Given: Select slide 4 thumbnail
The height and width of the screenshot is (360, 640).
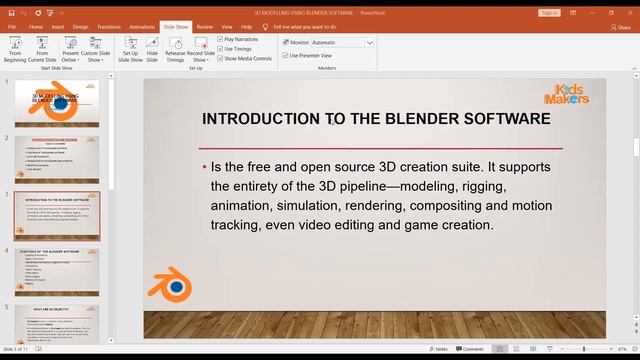Looking at the screenshot, I should tap(57, 272).
